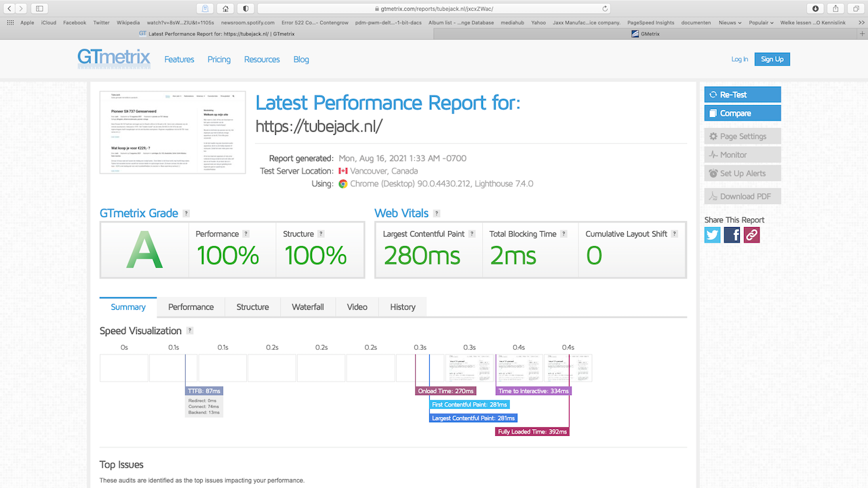Open the Cumulative Layout Shift help icon
Screen dimensions: 868x488
pos(675,234)
